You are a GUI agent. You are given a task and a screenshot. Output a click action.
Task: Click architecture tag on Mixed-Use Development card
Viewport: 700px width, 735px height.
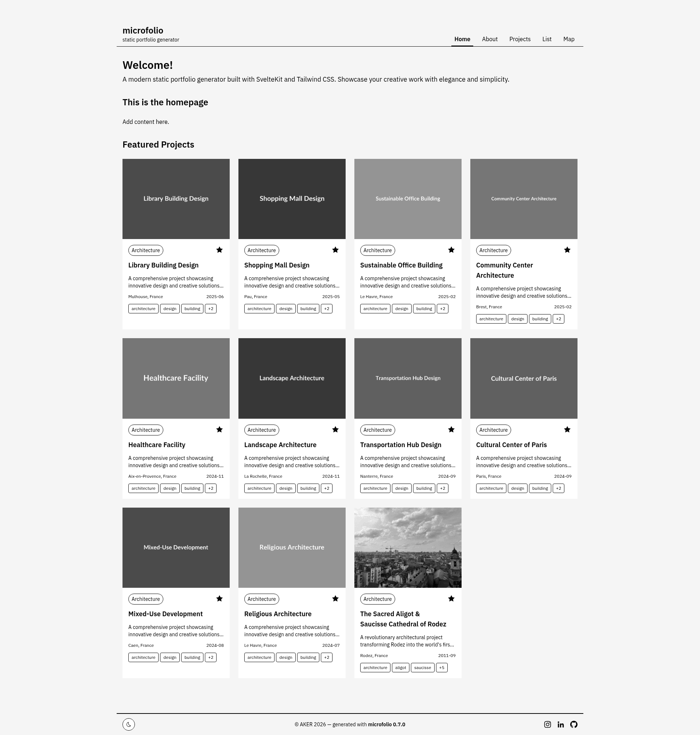(143, 657)
